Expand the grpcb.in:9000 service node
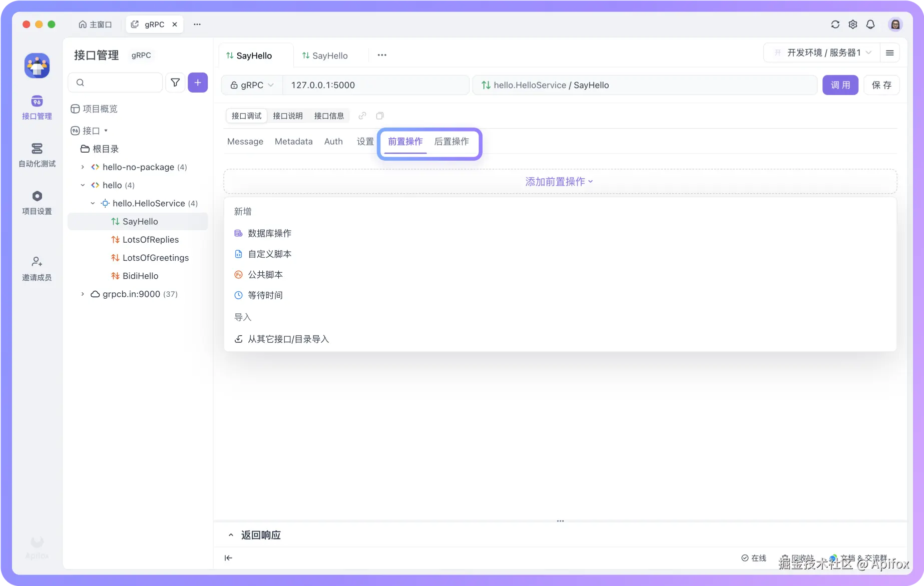The width and height of the screenshot is (924, 586). click(x=83, y=294)
